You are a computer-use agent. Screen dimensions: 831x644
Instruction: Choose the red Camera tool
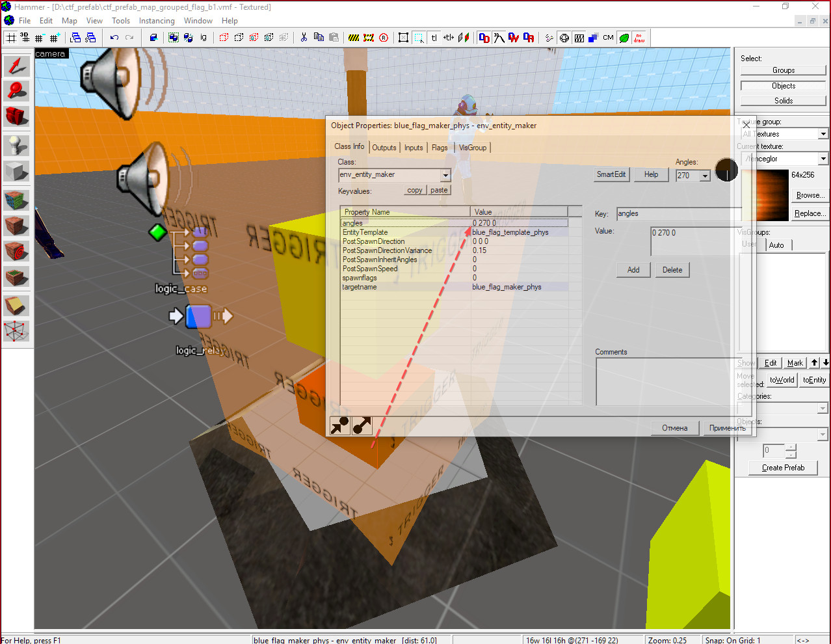17,116
